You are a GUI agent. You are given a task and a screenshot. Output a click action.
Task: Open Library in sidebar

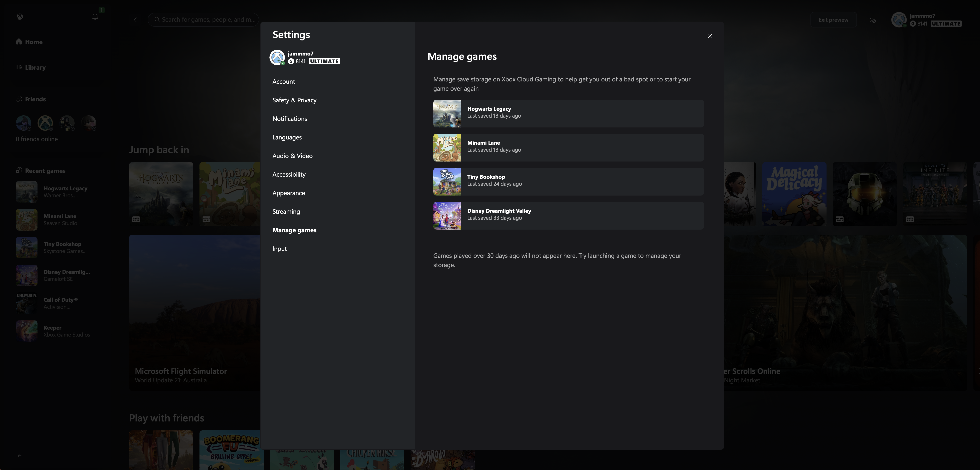pyautogui.click(x=30, y=67)
